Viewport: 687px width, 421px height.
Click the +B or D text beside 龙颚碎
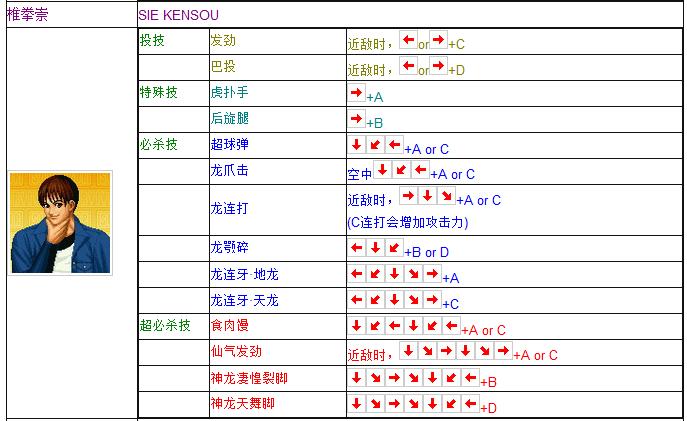[426, 252]
